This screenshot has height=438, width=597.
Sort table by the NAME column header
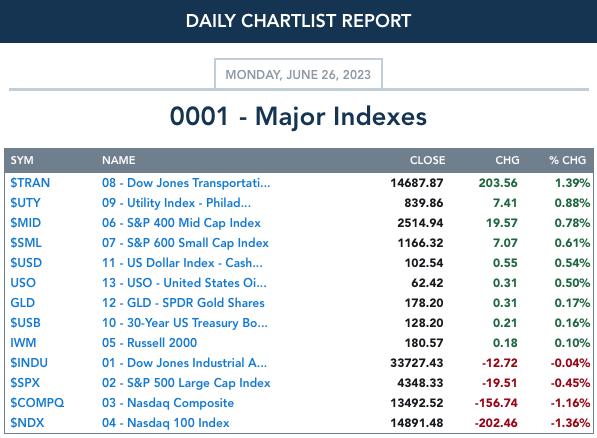[x=118, y=160]
